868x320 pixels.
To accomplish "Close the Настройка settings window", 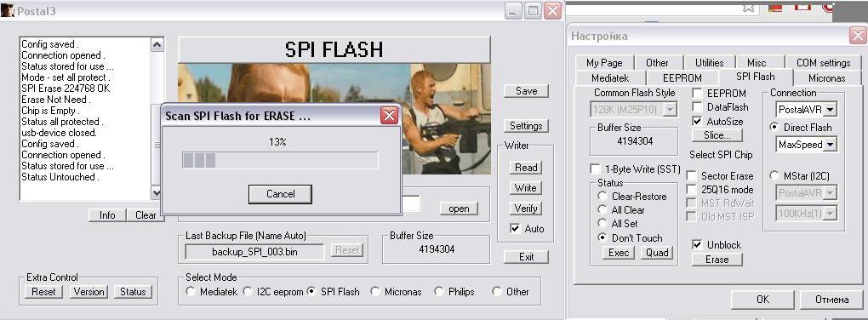I will coord(858,36).
